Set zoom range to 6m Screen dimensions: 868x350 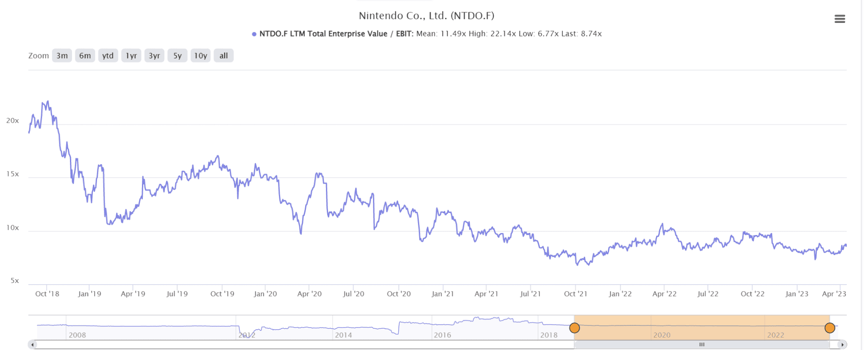(x=85, y=56)
